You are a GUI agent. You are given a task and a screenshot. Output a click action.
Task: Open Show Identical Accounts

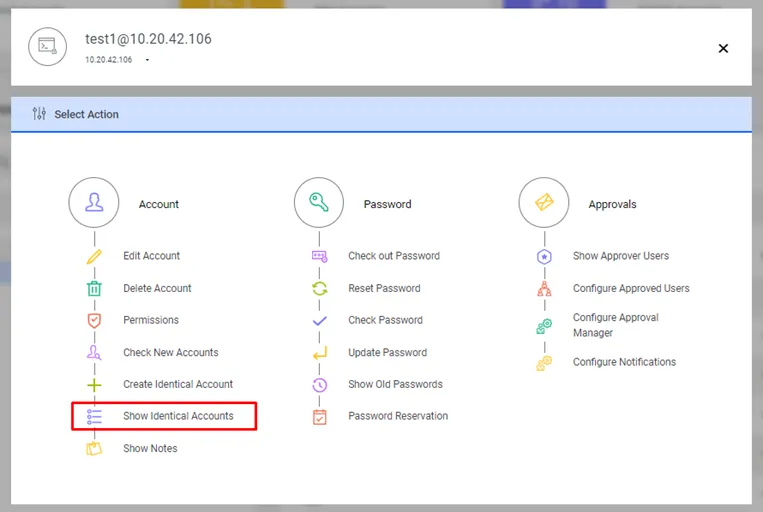coord(178,416)
